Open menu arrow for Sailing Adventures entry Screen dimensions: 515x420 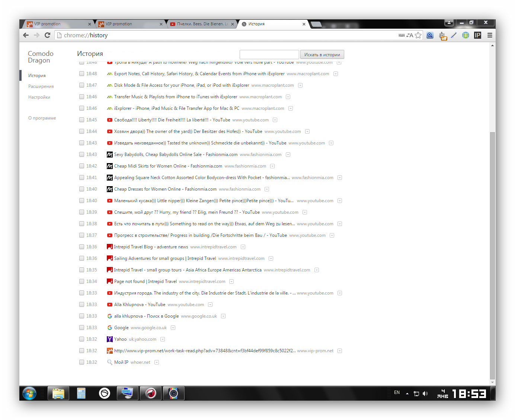(x=271, y=258)
